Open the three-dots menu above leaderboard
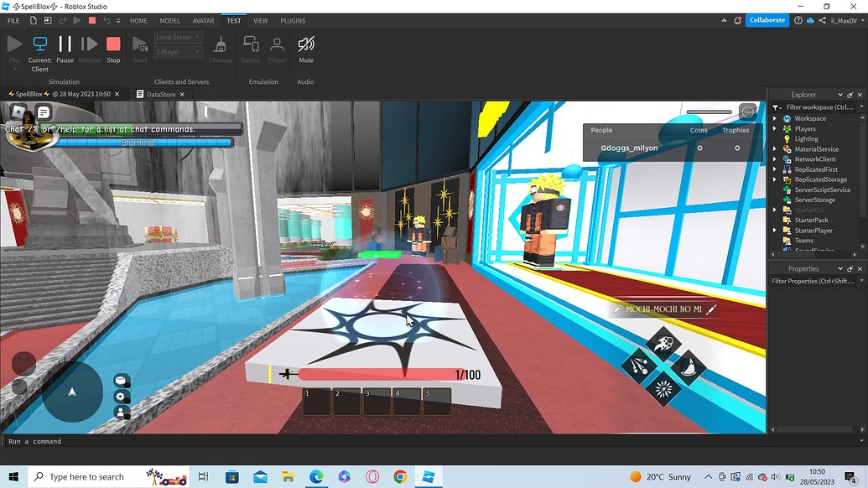Image resolution: width=868 pixels, height=488 pixels. point(748,112)
